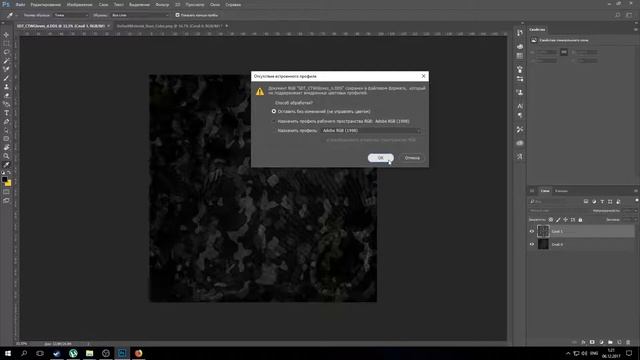Open the Изображение menu
Image resolution: width=640 pixels, height=360 pixels.
(80, 4)
